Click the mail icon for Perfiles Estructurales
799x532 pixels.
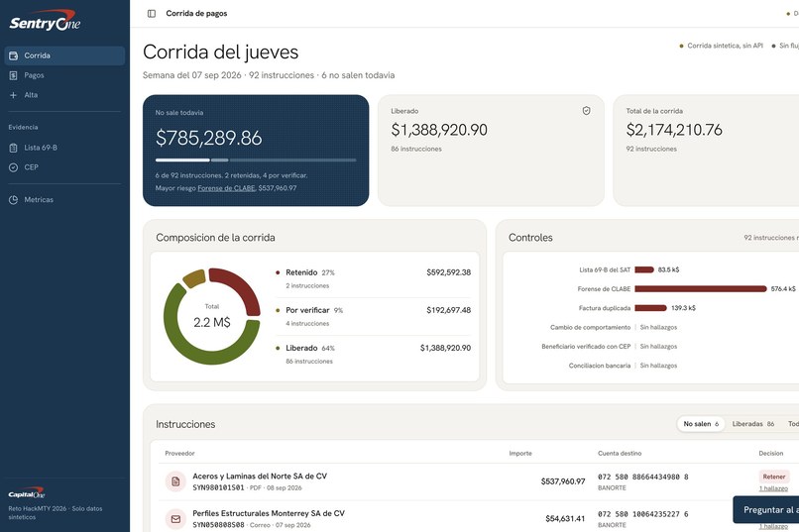(x=175, y=519)
